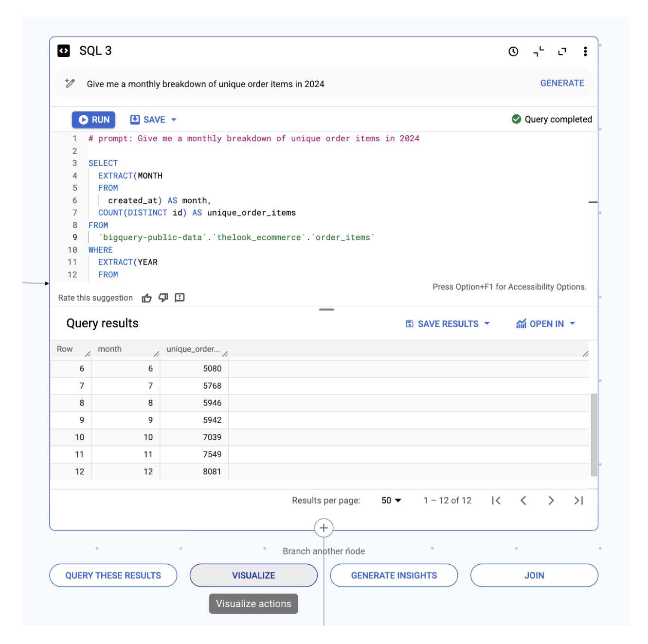Expand the SAVE RESULTS dropdown
The width and height of the screenshot is (648, 644).
point(487,324)
